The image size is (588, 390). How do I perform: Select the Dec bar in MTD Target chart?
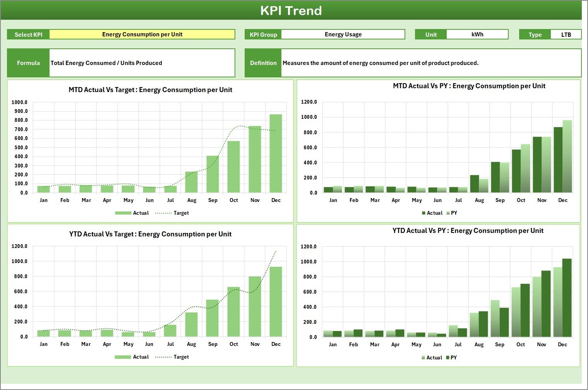pyautogui.click(x=276, y=153)
